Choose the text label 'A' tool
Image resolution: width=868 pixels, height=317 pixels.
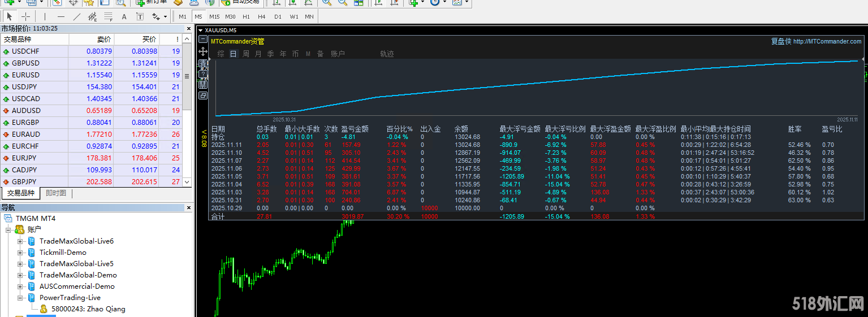[x=124, y=16]
